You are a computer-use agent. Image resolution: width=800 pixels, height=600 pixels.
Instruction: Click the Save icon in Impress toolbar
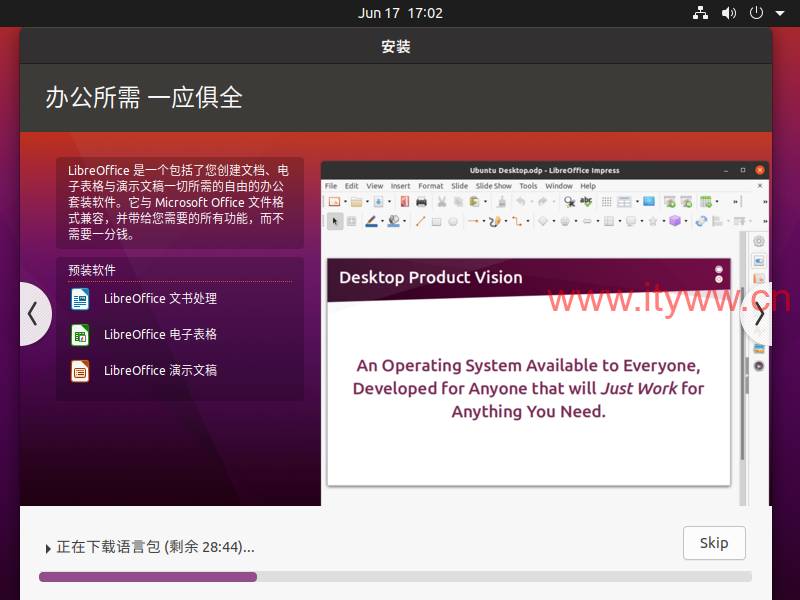tap(379, 202)
